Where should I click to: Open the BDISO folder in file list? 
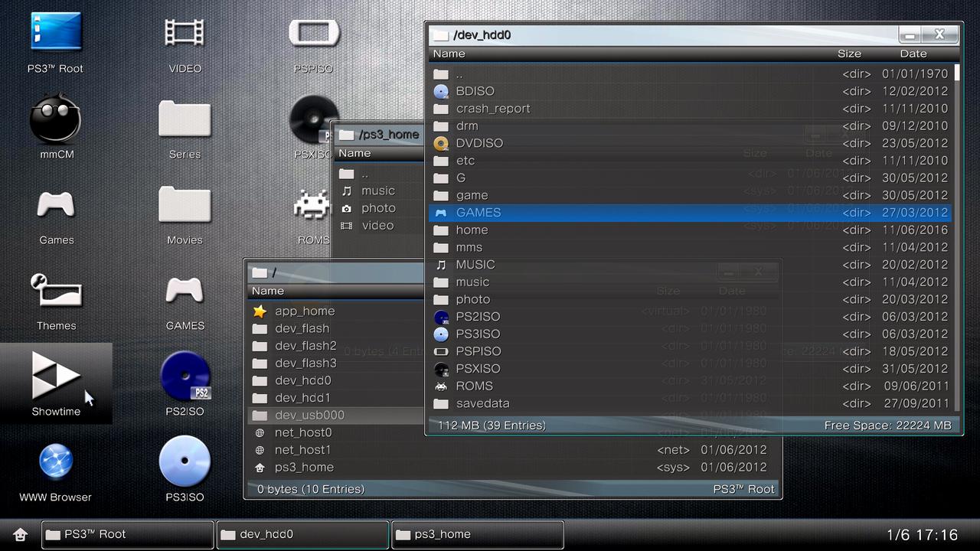click(475, 91)
